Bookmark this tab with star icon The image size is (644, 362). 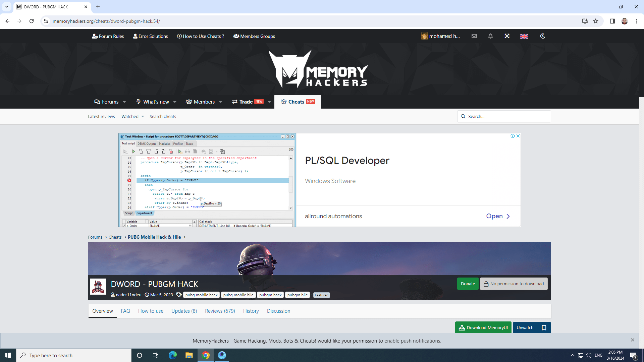tap(596, 21)
